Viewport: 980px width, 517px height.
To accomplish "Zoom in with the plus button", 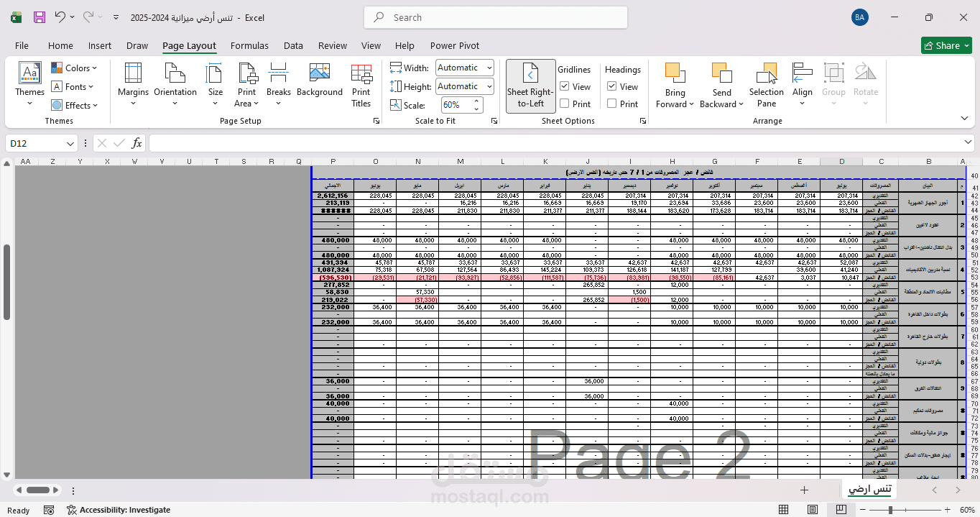I will point(948,510).
